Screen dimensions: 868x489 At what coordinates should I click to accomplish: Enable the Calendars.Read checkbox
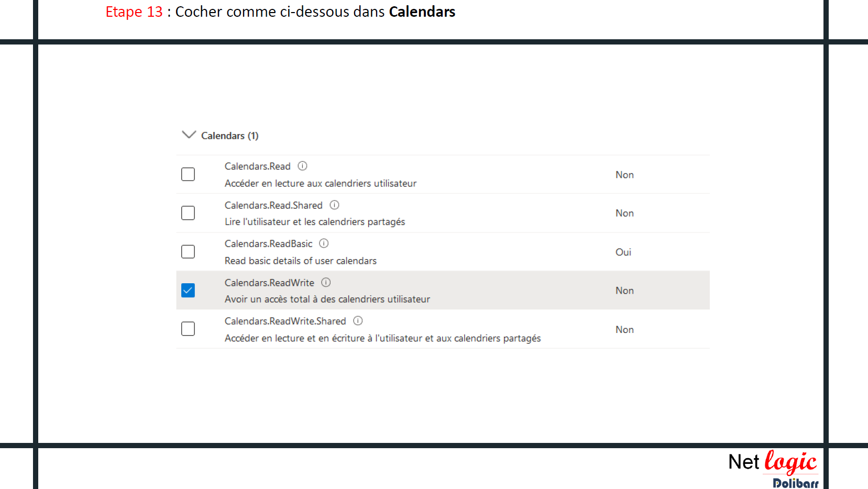[x=188, y=174]
